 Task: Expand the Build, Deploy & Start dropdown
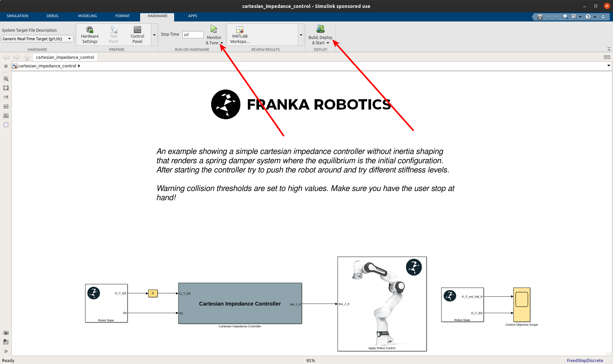coord(328,43)
